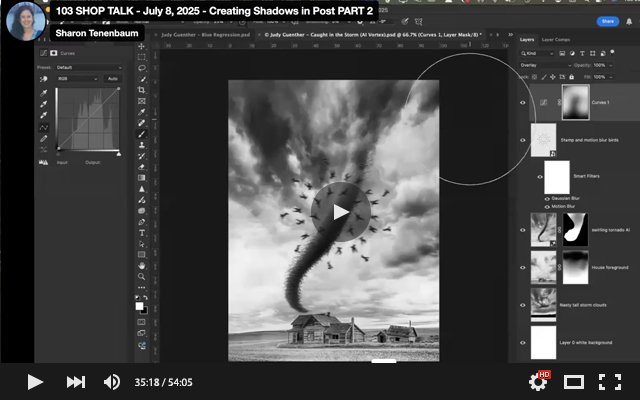Image resolution: width=640 pixels, height=400 pixels.
Task: Mute the video with speaker icon
Action: click(x=111, y=382)
